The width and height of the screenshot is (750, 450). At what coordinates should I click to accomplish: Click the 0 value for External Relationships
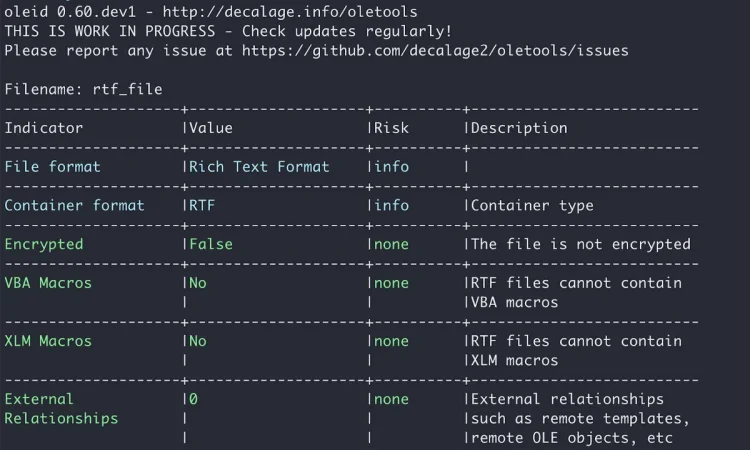click(193, 399)
